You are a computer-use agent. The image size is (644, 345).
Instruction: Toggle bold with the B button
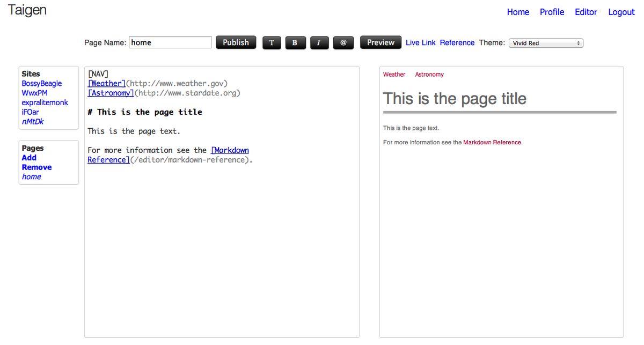(295, 43)
